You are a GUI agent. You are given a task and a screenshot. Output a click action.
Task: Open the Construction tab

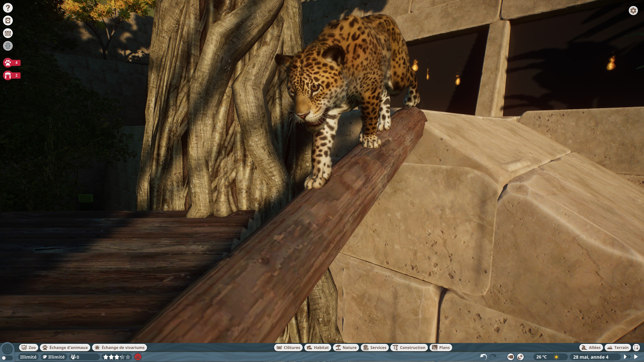click(409, 347)
